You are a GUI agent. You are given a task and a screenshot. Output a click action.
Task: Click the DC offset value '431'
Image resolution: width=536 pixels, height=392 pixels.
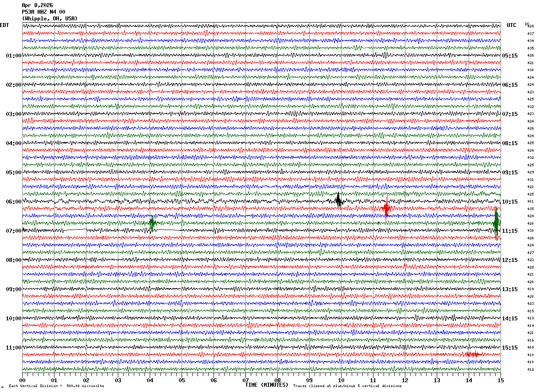point(530,180)
